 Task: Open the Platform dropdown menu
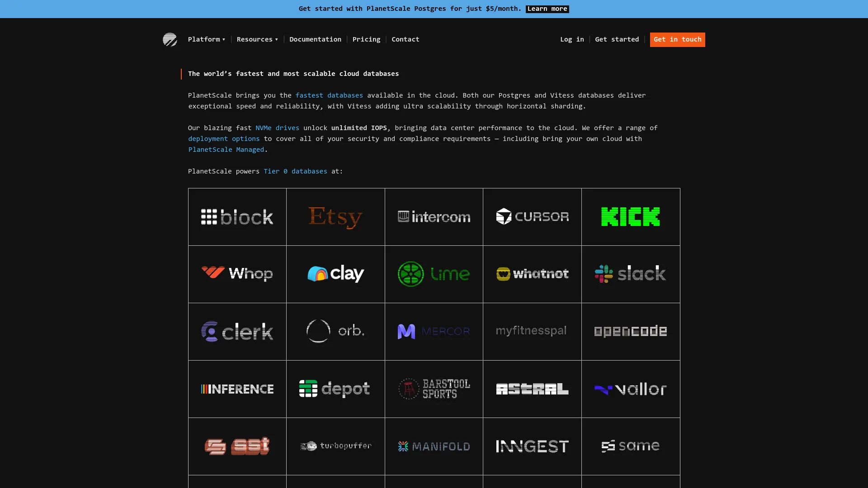pos(207,39)
